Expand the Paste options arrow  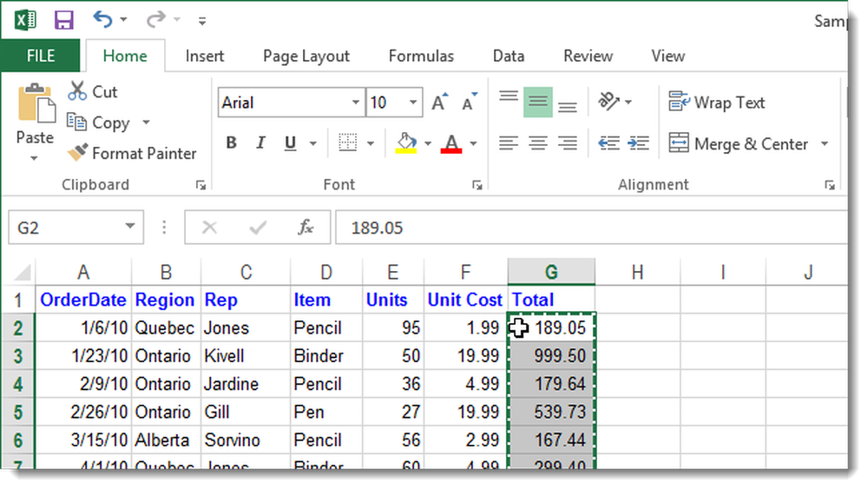(35, 158)
